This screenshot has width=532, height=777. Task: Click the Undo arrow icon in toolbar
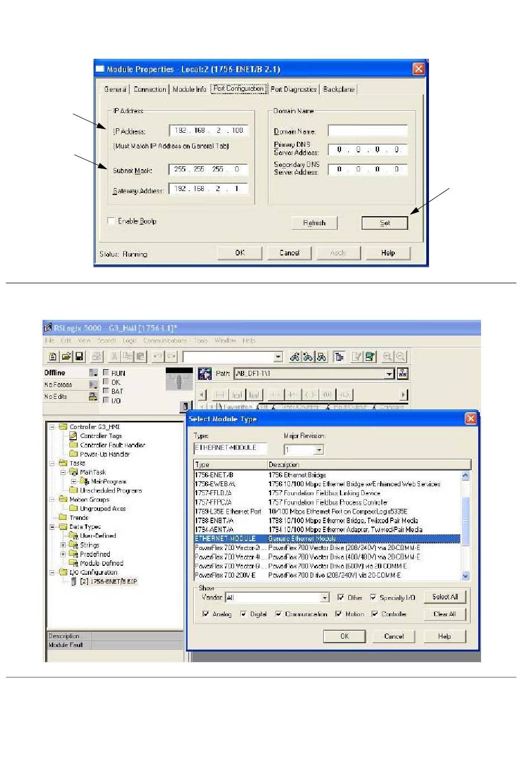click(158, 357)
